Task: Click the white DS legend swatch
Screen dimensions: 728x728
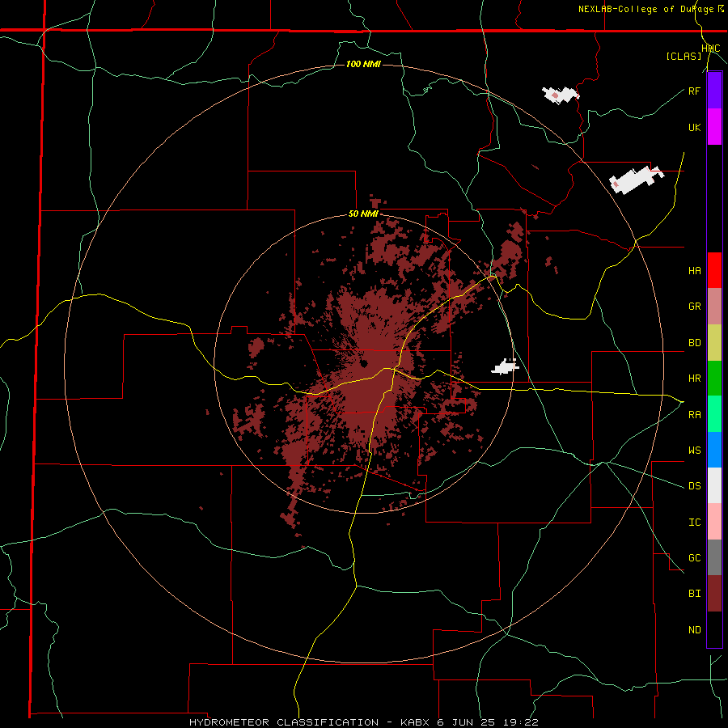Action: (714, 485)
